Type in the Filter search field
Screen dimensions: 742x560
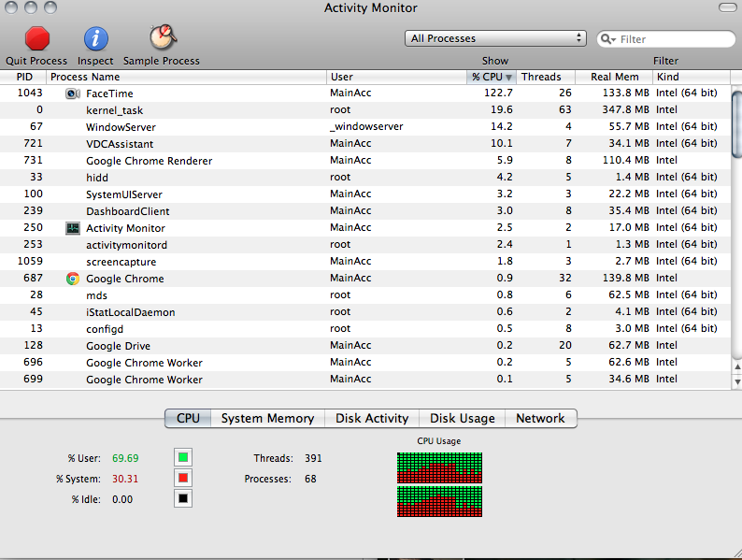coord(665,39)
